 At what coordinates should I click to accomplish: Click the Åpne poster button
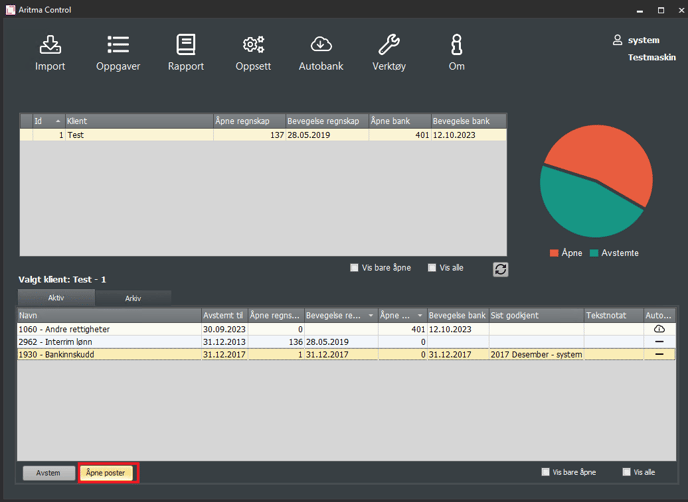[107, 473]
